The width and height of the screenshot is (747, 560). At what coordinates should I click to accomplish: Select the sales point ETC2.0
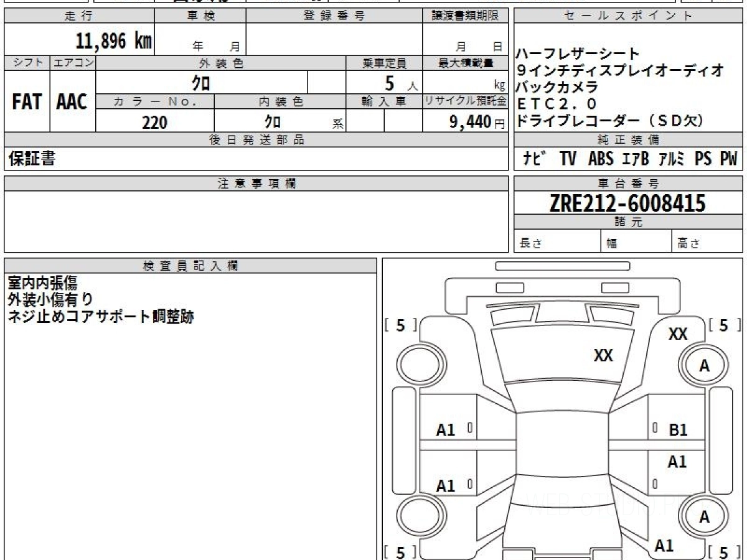557,103
